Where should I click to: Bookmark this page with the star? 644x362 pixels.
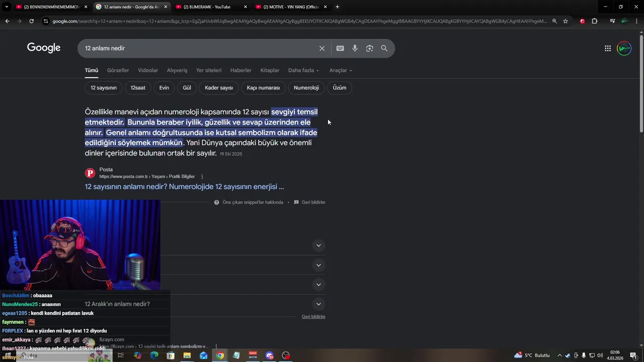coord(566,21)
